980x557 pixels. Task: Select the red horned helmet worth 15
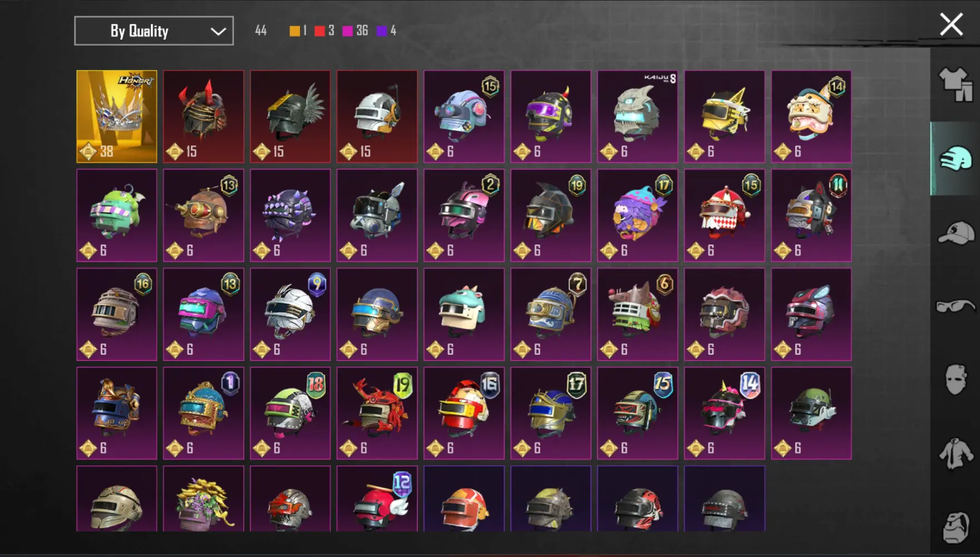204,116
